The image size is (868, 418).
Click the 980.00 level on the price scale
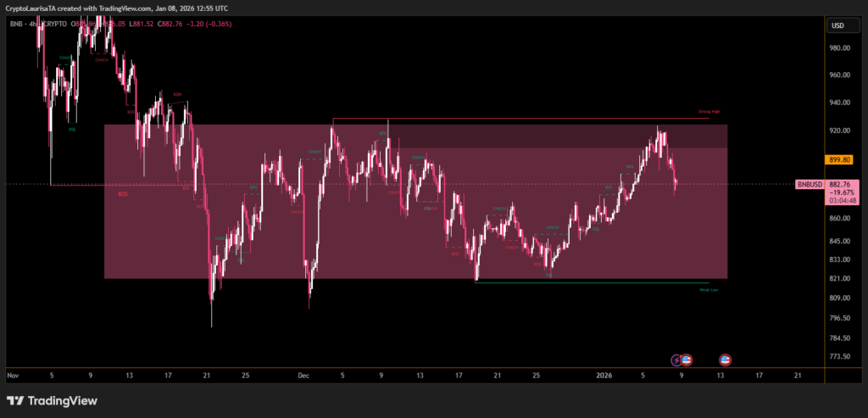(x=839, y=47)
